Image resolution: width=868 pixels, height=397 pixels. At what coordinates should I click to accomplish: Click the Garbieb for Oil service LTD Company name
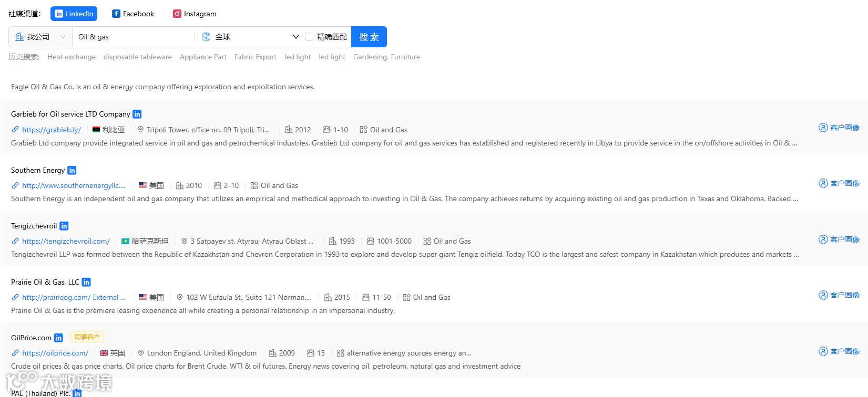point(70,114)
